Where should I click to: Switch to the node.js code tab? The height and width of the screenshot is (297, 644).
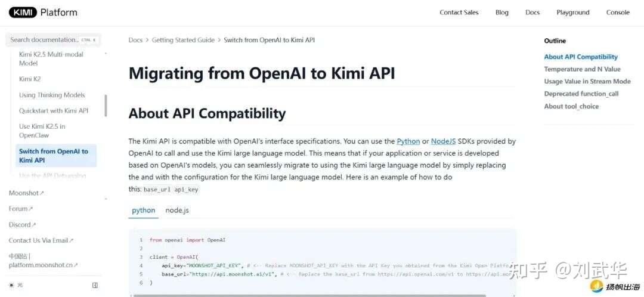[x=177, y=211]
